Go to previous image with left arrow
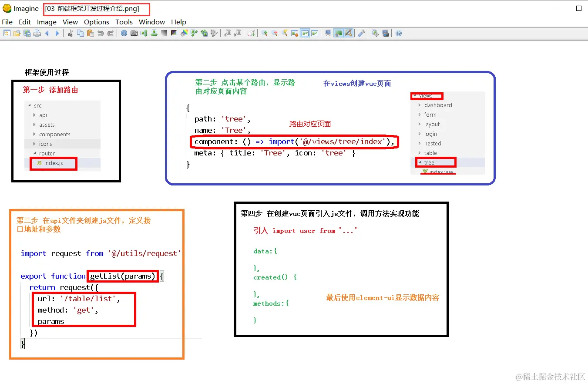 click(x=47, y=33)
